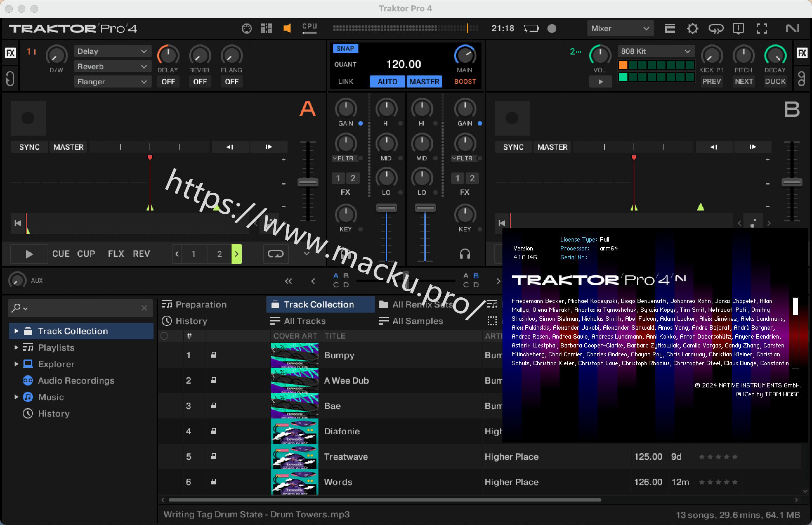Click Deck A channel volume fader

coord(386,208)
